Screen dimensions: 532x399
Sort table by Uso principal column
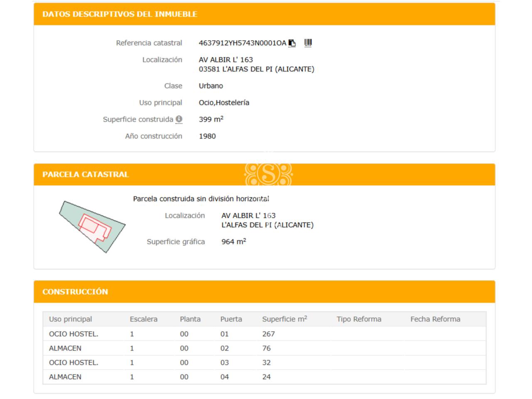coord(70,319)
